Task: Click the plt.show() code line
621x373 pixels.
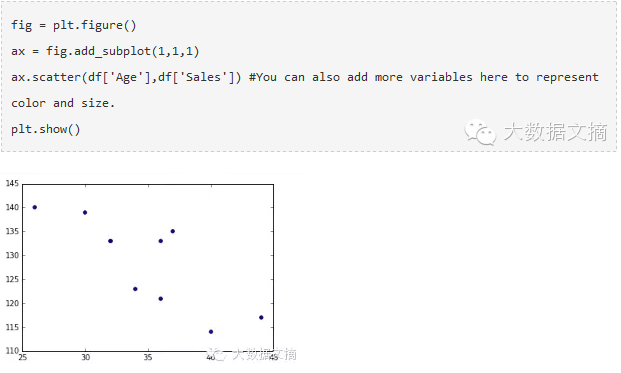Action: coord(46,129)
